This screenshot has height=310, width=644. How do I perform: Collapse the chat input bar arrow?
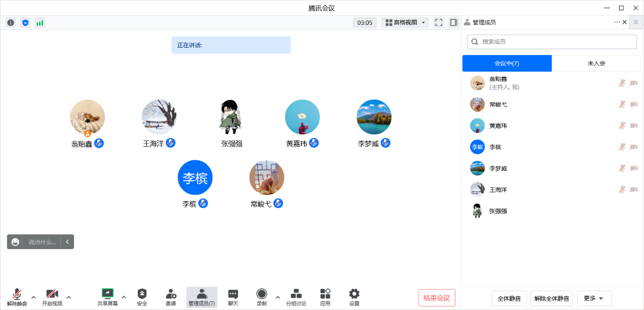[67, 242]
